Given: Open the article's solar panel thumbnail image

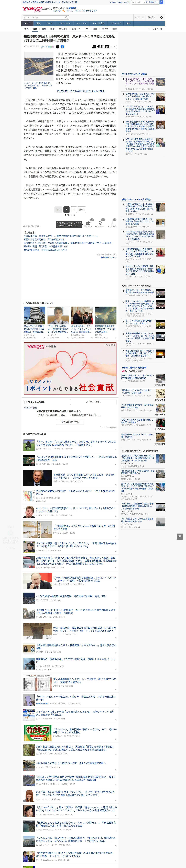Looking at the screenshot, I should 39,66.
